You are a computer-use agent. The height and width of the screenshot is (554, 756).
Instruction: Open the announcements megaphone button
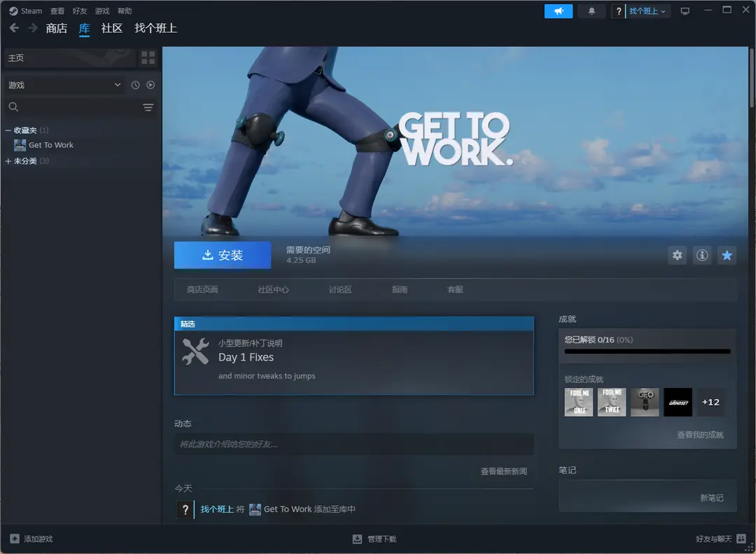pyautogui.click(x=559, y=11)
